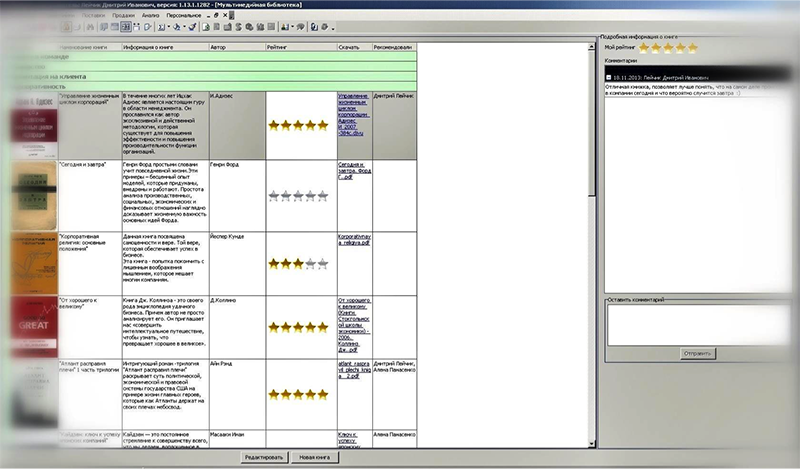This screenshot has height=469, width=800.
Task: Set fifth star in Мой рейтинг
Action: point(692,48)
